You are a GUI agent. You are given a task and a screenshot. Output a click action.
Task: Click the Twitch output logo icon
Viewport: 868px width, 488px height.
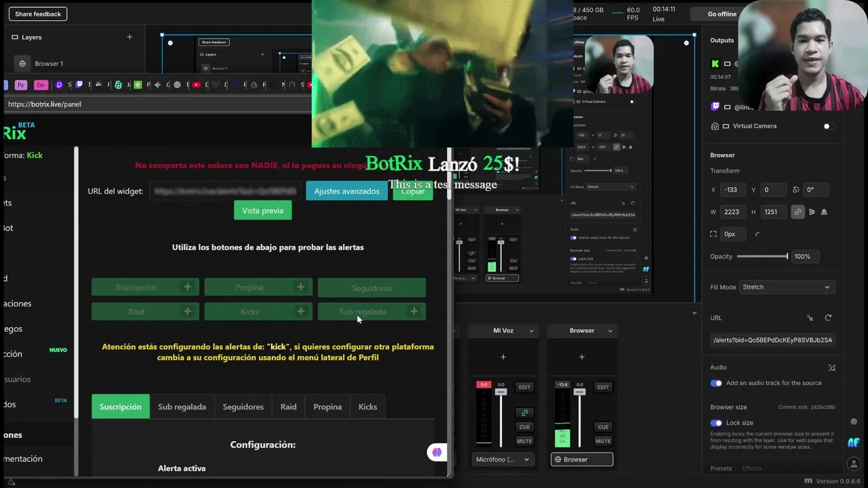pos(715,107)
